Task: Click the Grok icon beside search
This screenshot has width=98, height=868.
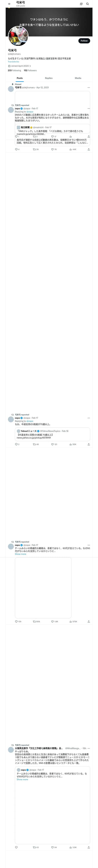Action: click(x=81, y=4)
